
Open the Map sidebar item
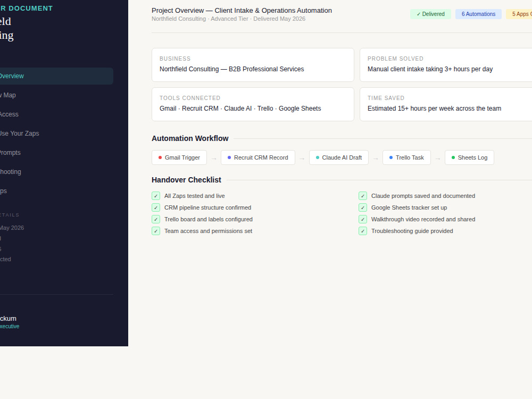tap(56, 95)
